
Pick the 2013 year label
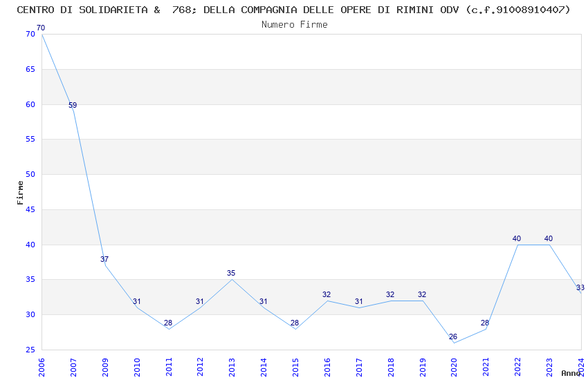point(232,368)
